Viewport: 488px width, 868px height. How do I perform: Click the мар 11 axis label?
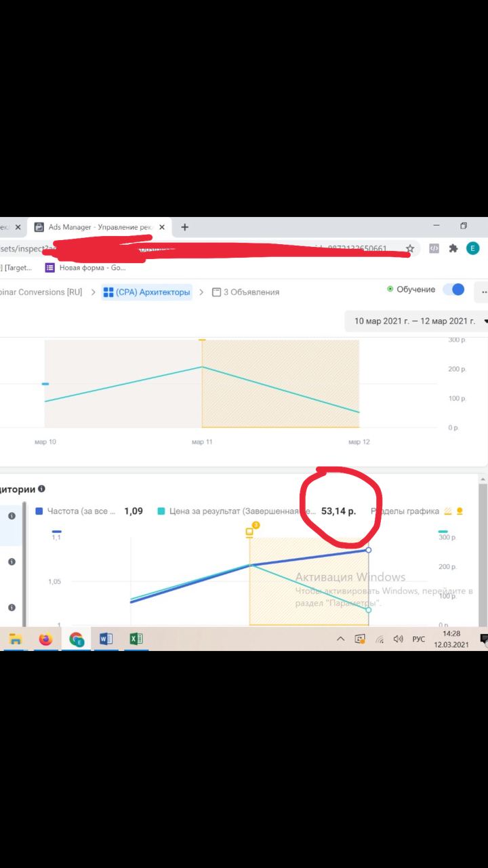point(202,442)
